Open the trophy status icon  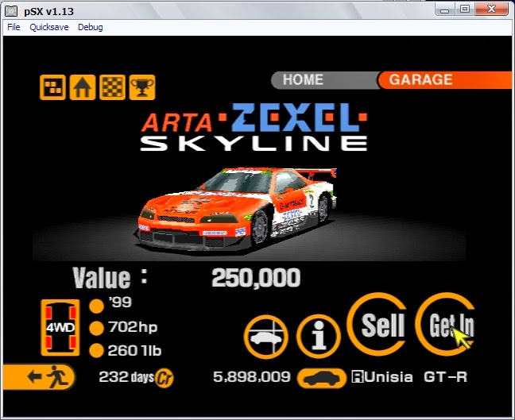tap(142, 87)
